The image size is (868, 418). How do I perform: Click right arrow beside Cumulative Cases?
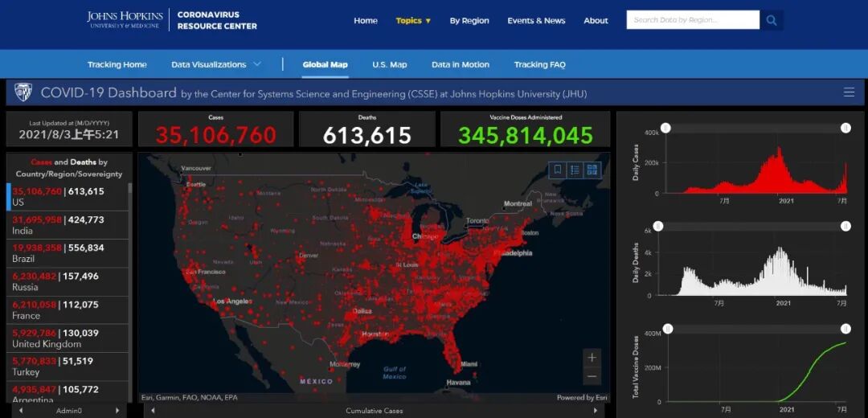pos(596,411)
